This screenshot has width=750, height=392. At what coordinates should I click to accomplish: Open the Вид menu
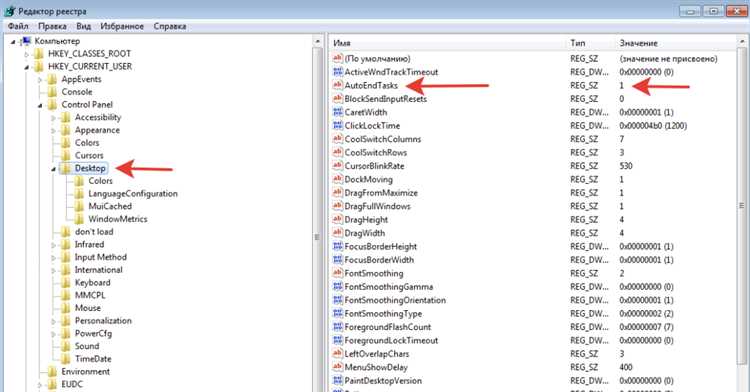click(x=83, y=26)
